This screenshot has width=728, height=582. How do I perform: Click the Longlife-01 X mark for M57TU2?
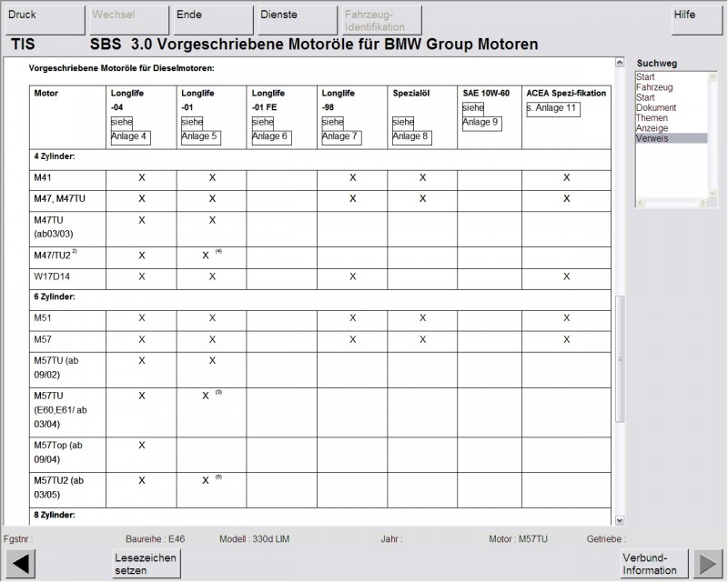206,481
